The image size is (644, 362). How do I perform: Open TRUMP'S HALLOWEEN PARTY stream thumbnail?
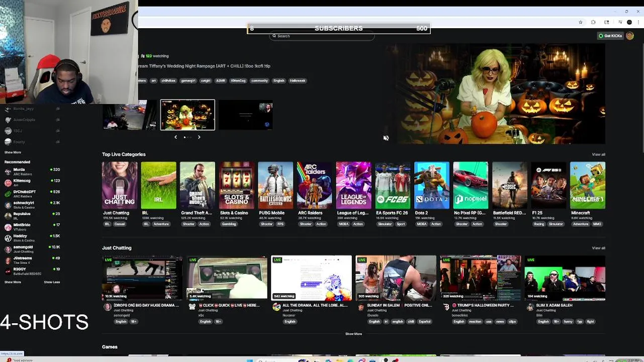click(x=480, y=278)
